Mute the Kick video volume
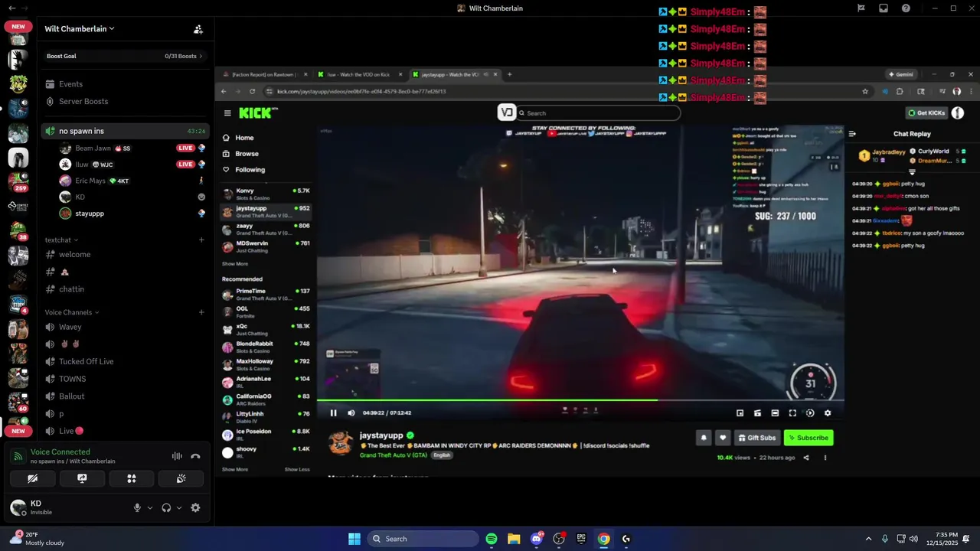This screenshot has height=551, width=980. point(351,413)
